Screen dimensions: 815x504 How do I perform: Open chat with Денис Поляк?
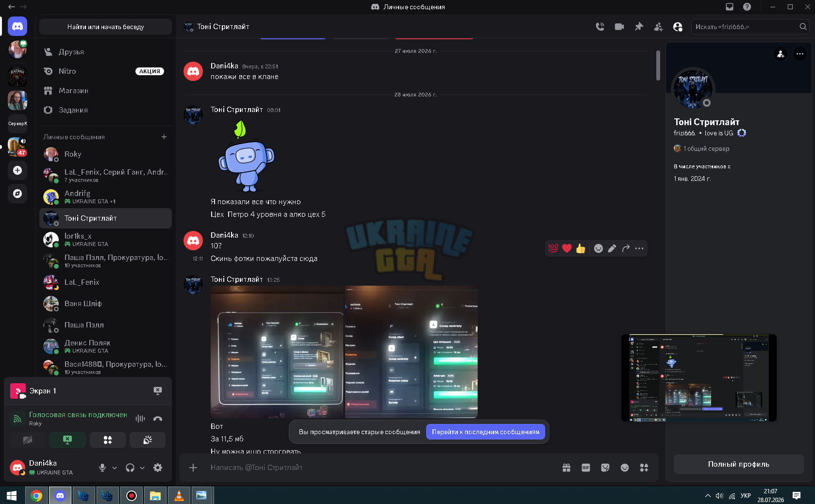coord(105,346)
